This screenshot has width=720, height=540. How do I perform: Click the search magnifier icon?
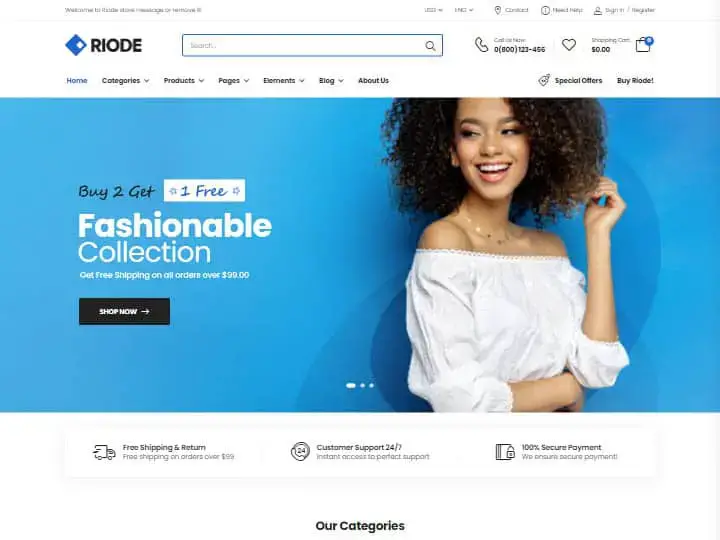tap(430, 45)
